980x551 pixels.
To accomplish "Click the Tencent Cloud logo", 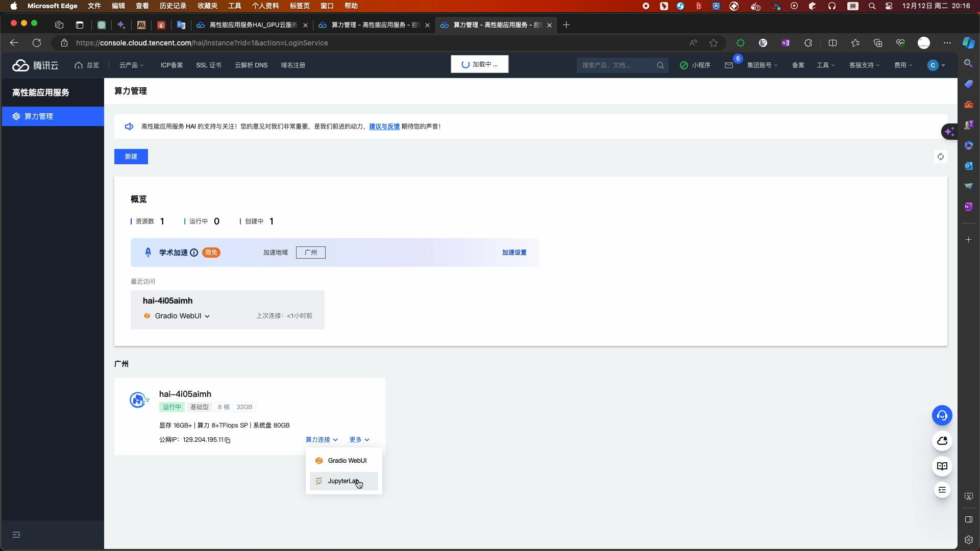I will (35, 65).
